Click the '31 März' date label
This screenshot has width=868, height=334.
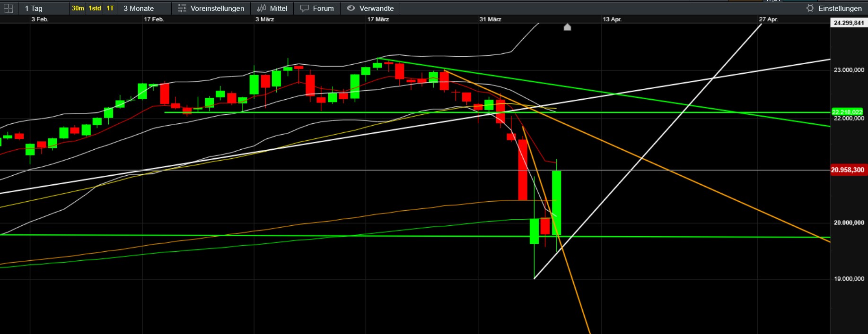491,19
